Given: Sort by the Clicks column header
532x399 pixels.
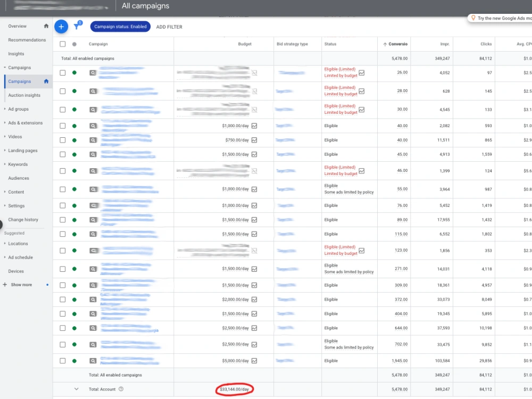Looking at the screenshot, I should 486,44.
